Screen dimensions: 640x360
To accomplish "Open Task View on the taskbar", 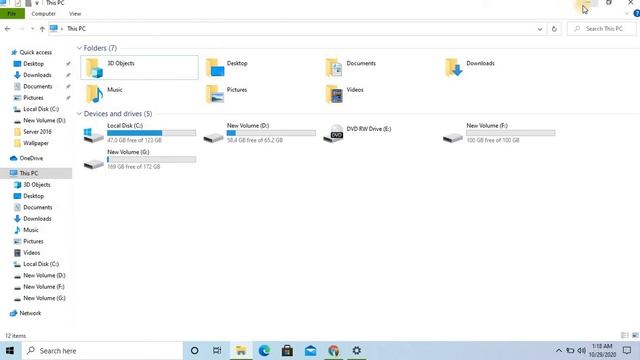I will 217,351.
